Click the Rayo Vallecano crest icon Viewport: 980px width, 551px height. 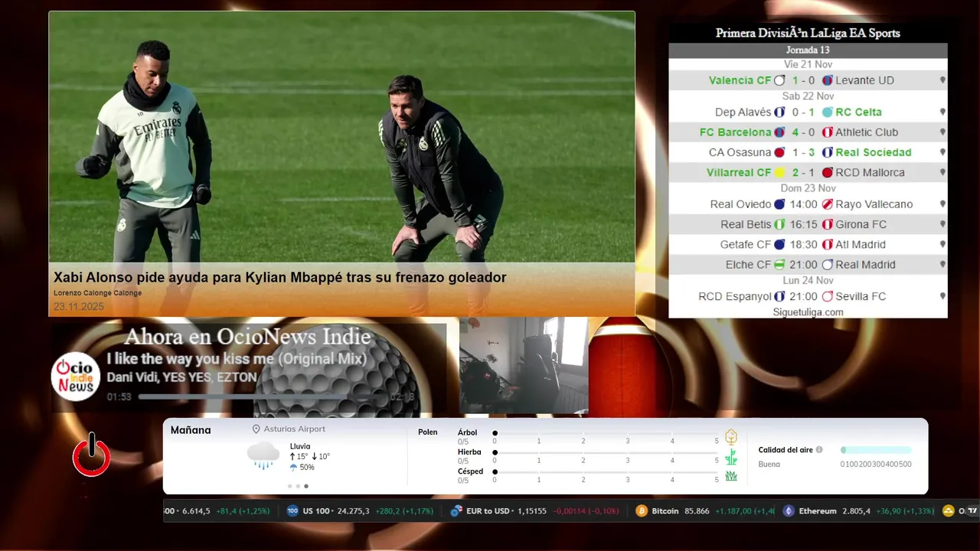tap(827, 204)
